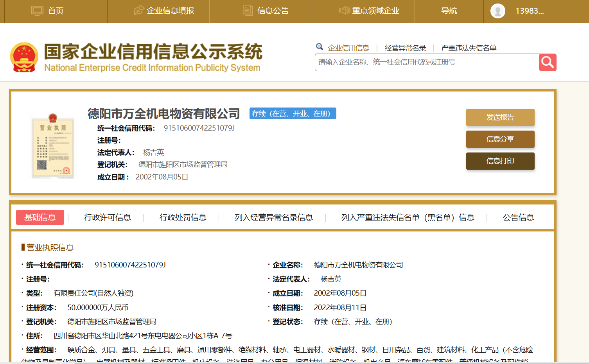
Task: Open the 导航 navigation menu
Action: point(449,11)
